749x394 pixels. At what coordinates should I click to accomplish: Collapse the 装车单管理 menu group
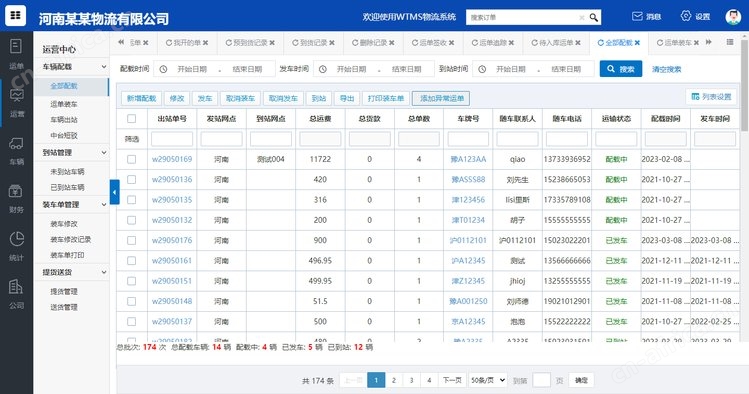pos(104,204)
